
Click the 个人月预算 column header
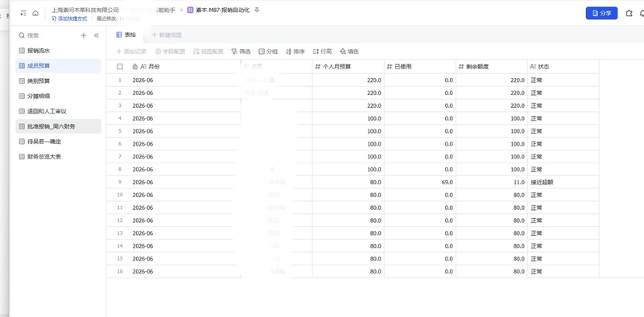(x=349, y=67)
